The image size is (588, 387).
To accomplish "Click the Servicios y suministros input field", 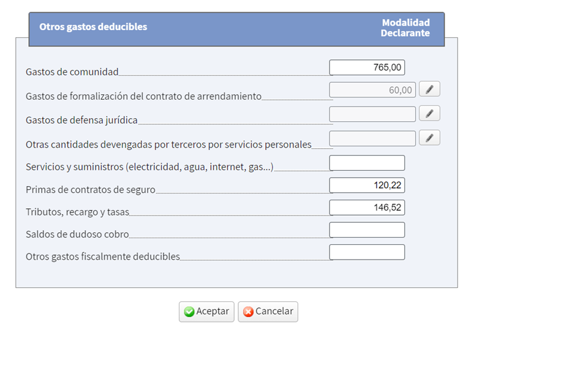I will click(367, 163).
